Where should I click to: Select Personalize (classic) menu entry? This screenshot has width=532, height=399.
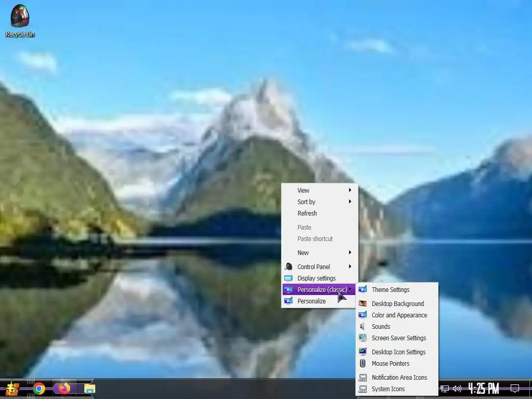[x=320, y=290]
